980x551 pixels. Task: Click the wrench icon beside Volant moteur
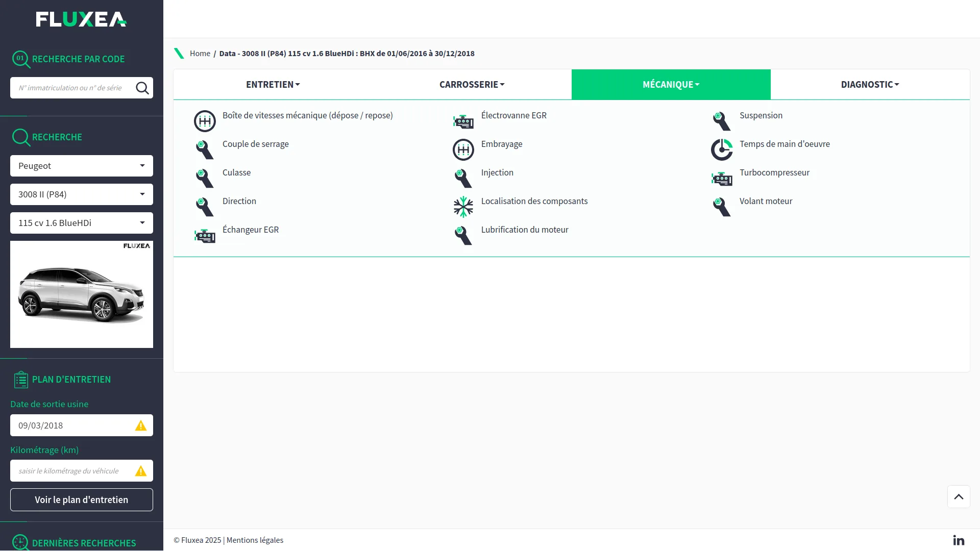coord(722,207)
